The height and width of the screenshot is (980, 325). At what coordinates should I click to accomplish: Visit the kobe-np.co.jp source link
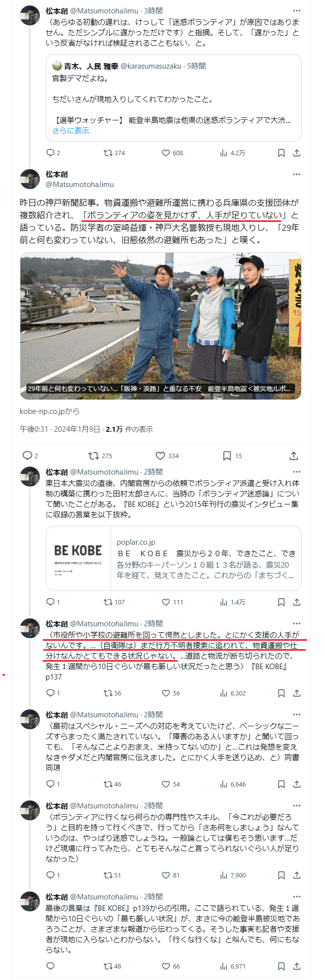tap(50, 411)
